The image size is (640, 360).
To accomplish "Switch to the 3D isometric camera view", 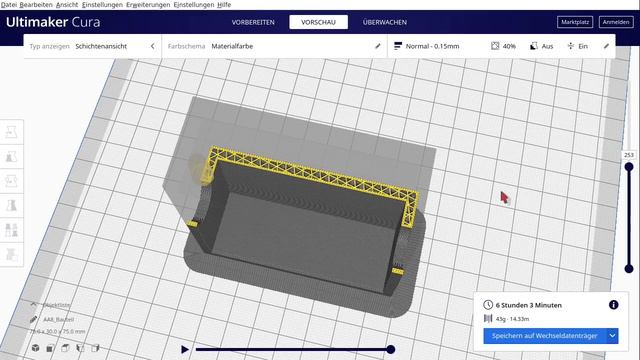I will (x=36, y=348).
